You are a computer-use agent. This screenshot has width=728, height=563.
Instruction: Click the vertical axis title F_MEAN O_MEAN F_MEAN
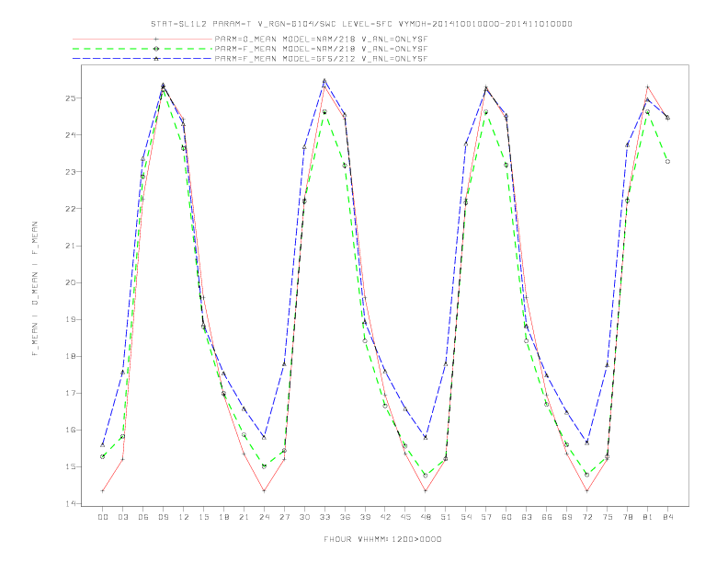pos(35,289)
